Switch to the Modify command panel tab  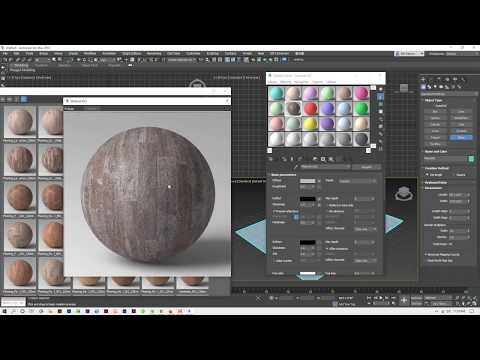pyautogui.click(x=431, y=79)
